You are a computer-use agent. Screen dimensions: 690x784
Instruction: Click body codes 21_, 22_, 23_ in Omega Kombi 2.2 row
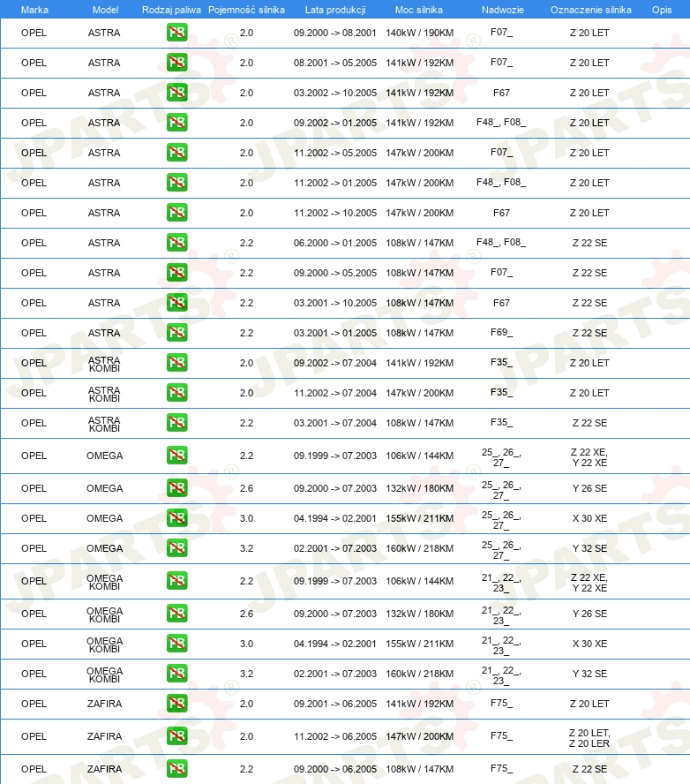coord(501,583)
